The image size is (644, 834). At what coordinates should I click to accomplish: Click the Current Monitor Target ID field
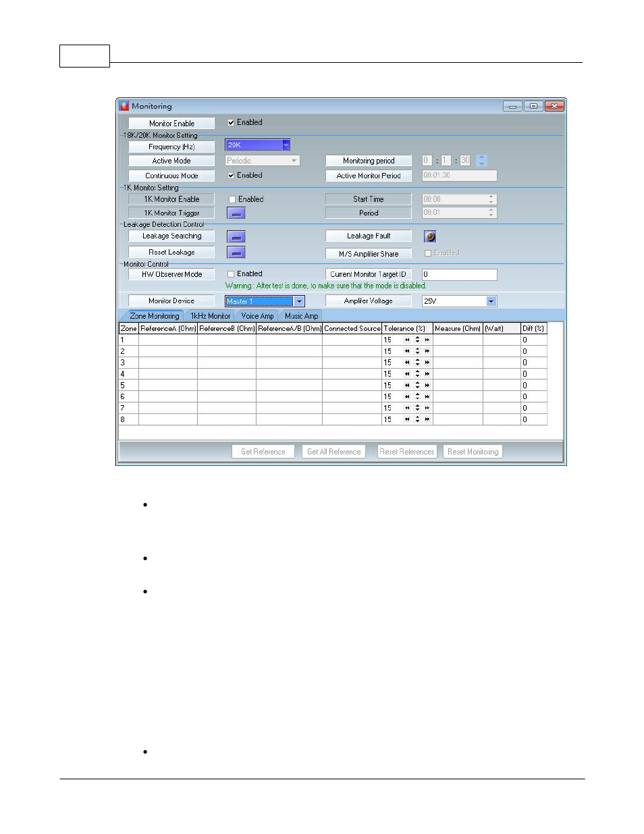coord(459,275)
